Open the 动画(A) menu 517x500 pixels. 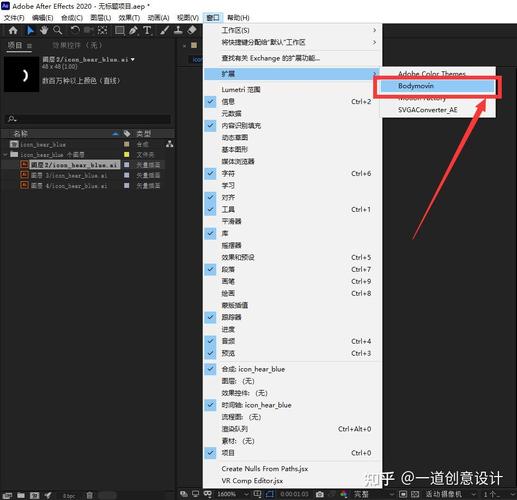158,18
